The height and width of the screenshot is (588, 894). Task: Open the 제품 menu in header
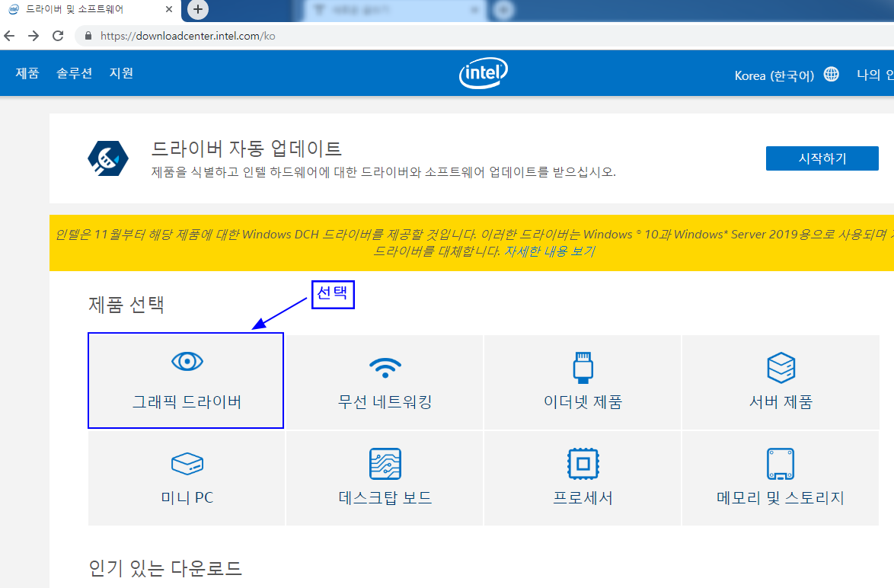tap(27, 73)
